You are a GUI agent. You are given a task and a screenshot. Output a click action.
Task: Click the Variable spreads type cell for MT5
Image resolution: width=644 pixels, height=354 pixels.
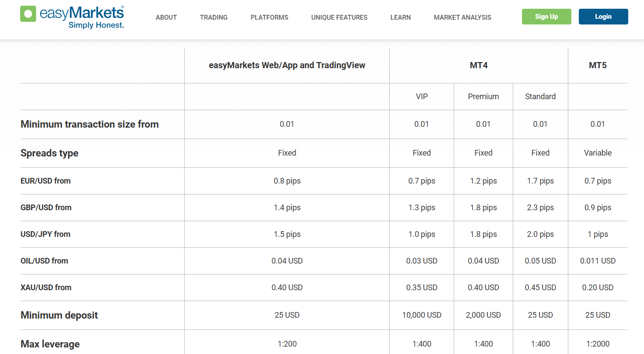point(598,153)
